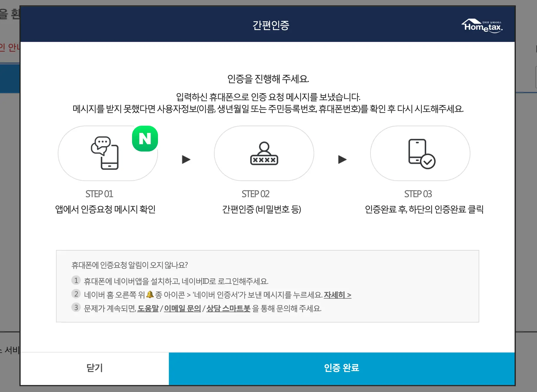Open the 도움말 help link
This screenshot has height=392, width=537.
(149, 309)
